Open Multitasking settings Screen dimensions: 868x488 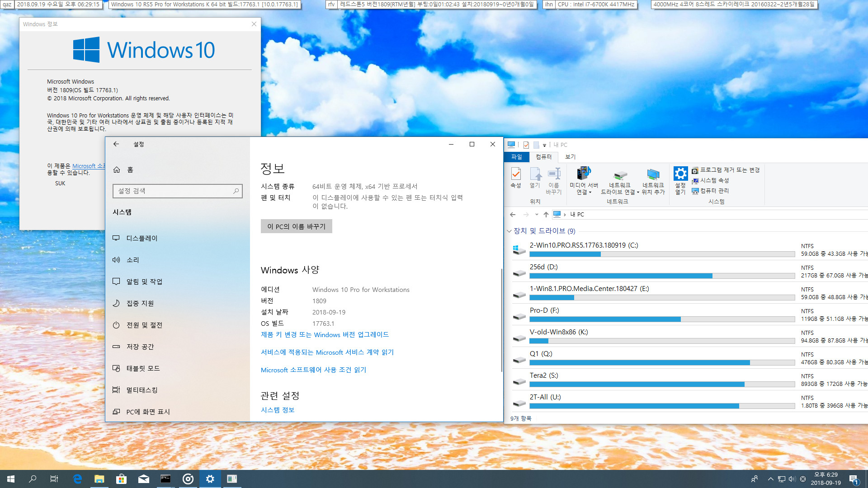click(x=177, y=390)
